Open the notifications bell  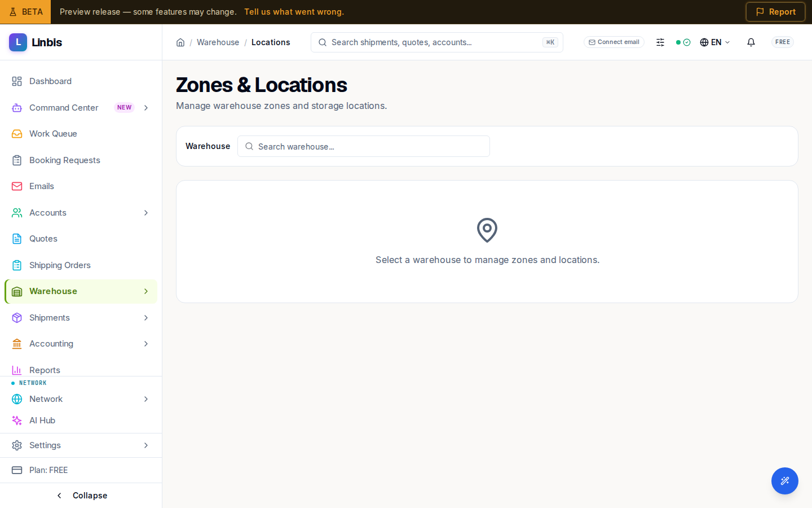[751, 42]
